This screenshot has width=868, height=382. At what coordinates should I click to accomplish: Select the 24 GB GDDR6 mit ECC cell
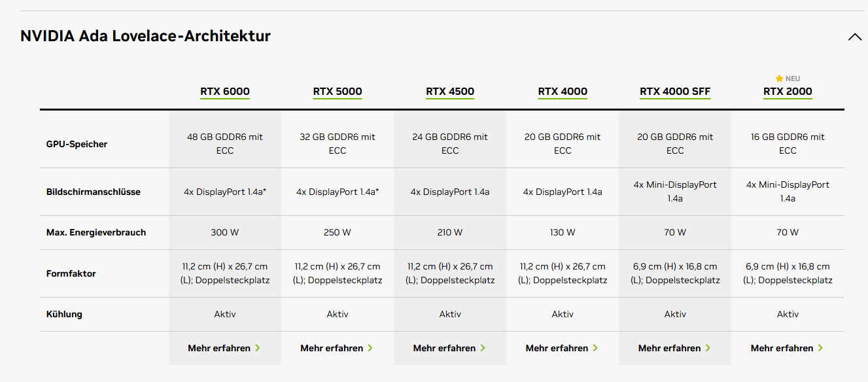pos(450,144)
